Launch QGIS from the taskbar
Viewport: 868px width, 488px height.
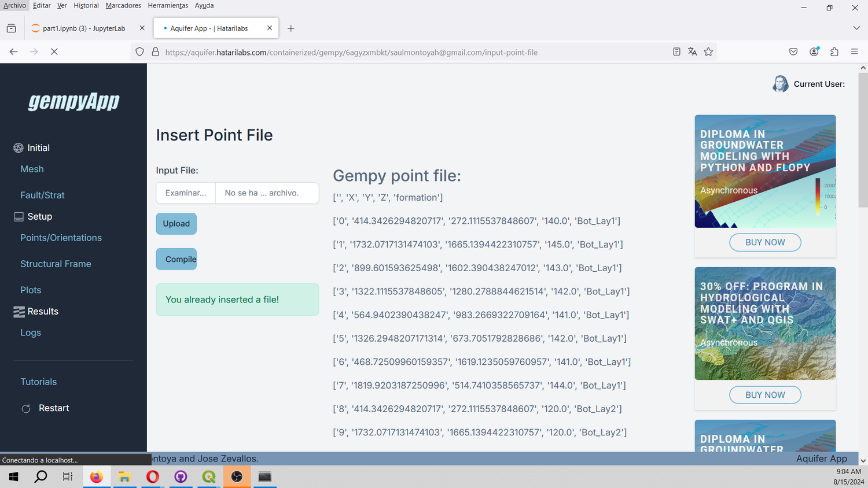pos(208,476)
